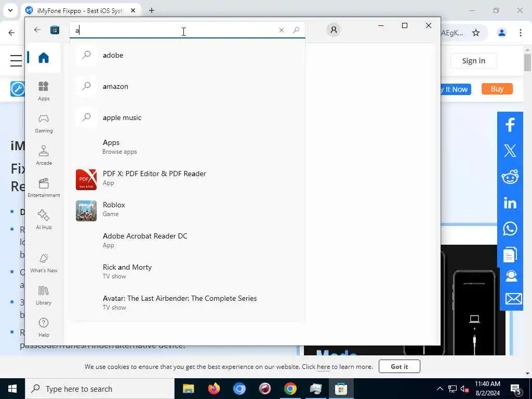532x399 pixels.
Task: Open the AI Hub section
Action: coord(44,220)
